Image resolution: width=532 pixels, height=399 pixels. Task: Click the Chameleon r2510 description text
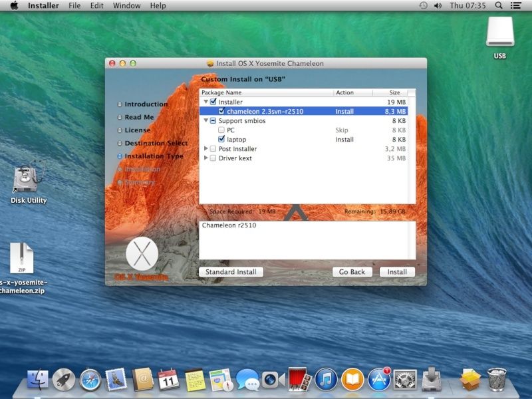229,225
